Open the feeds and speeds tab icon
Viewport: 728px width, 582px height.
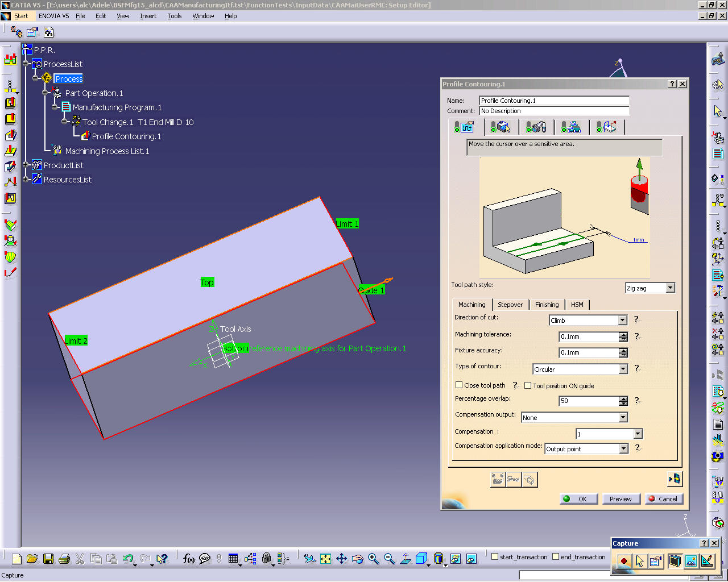click(x=571, y=127)
